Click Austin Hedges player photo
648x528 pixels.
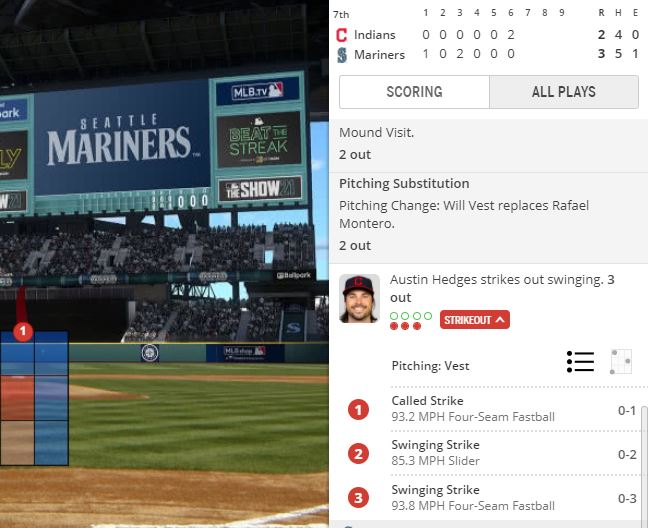pos(359,298)
